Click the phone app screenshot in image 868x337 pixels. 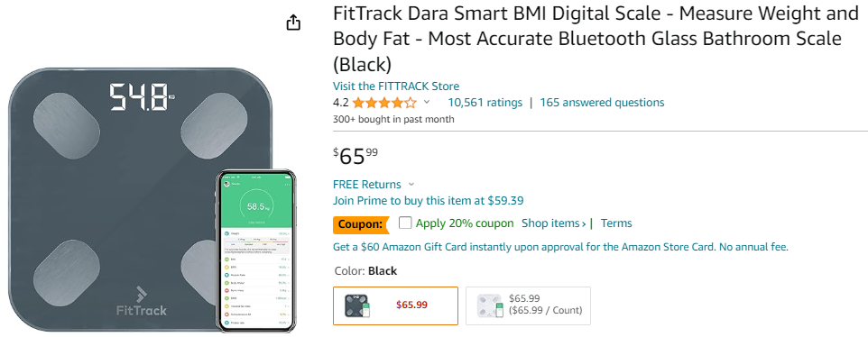(255, 250)
